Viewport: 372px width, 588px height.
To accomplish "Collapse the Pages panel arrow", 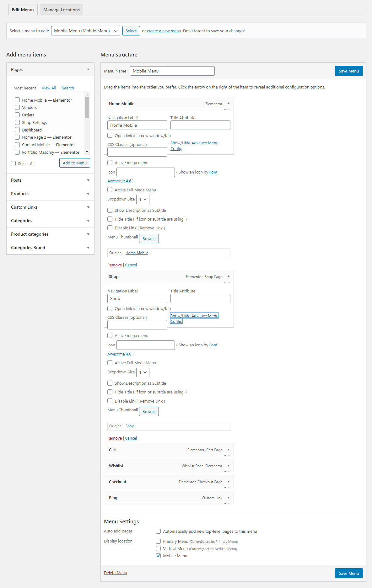I will pyautogui.click(x=88, y=69).
